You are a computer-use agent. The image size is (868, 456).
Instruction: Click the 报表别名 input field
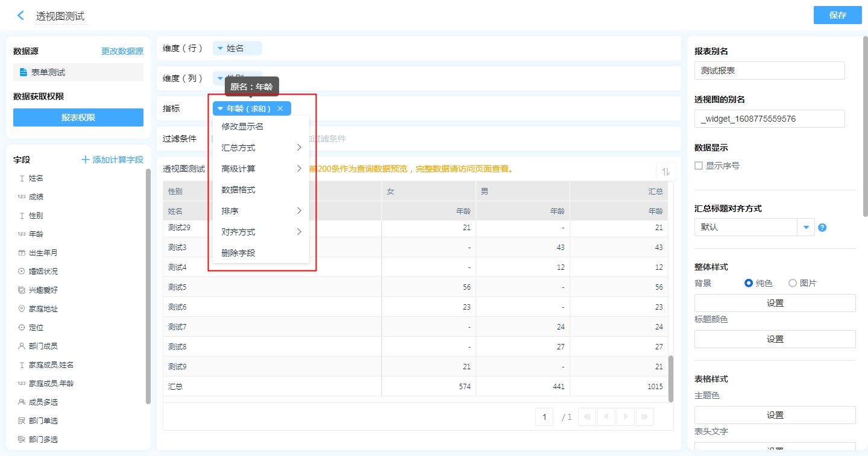769,70
